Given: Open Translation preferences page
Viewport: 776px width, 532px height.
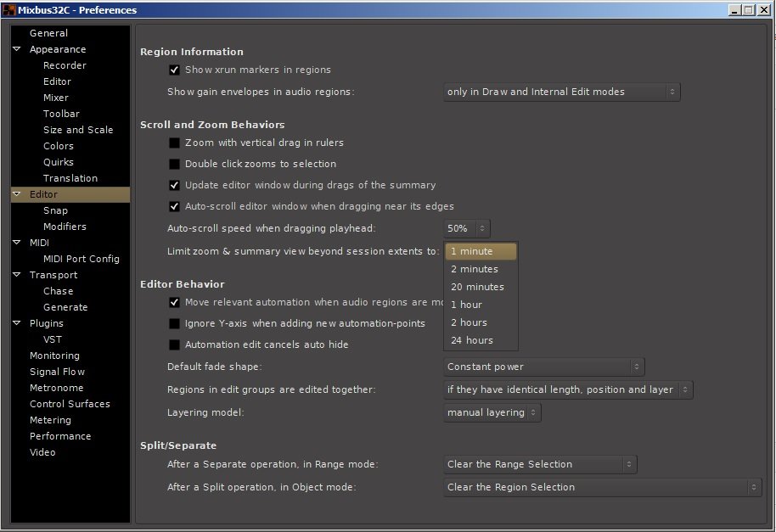Looking at the screenshot, I should (x=70, y=178).
